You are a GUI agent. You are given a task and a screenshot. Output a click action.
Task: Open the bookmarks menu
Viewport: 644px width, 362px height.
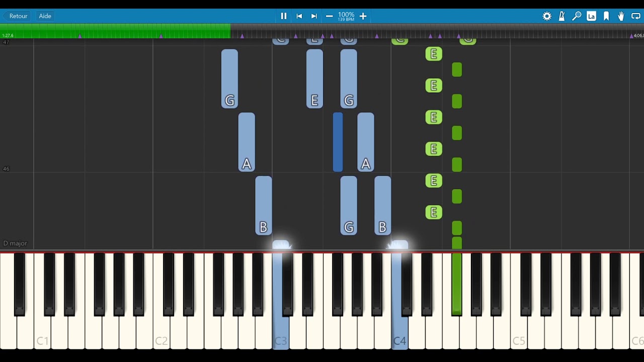click(x=606, y=16)
